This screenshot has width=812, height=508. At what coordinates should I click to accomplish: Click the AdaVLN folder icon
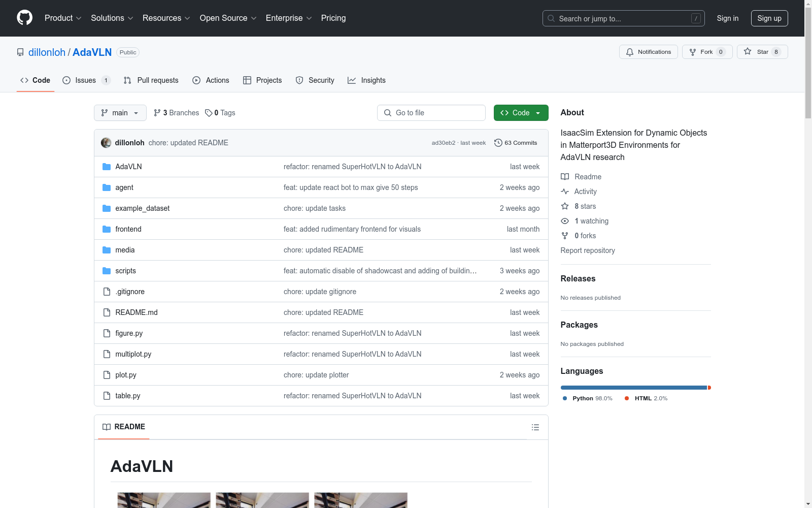[107, 167]
